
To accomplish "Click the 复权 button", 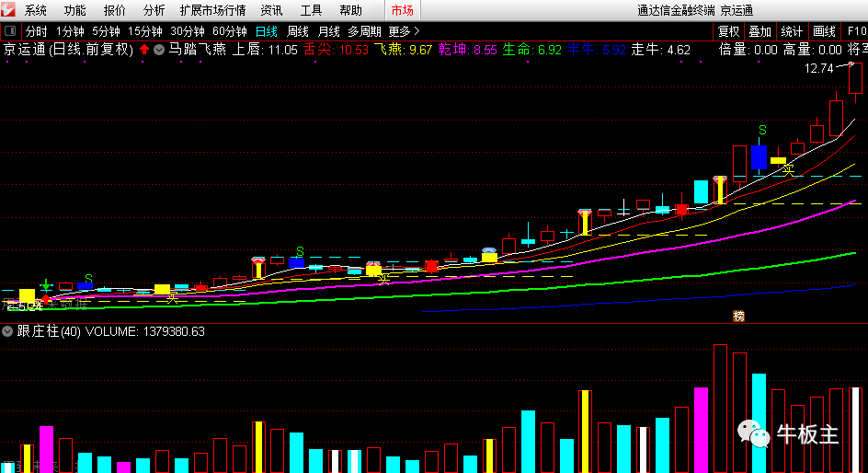I will click(x=728, y=31).
